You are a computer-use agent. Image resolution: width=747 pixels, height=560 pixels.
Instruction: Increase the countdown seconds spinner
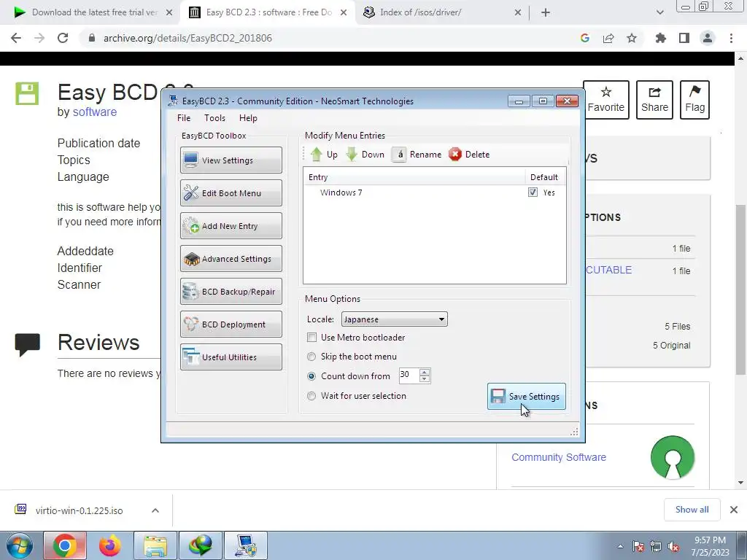tap(425, 372)
